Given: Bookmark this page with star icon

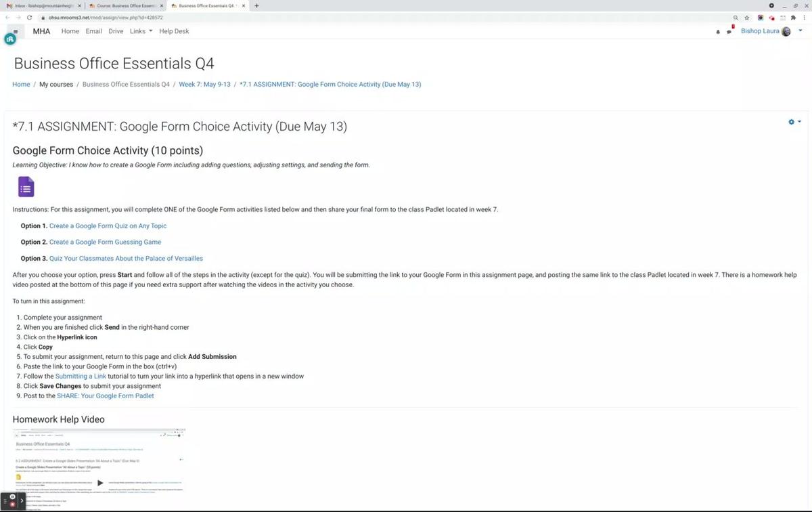Looking at the screenshot, I should (747, 18).
